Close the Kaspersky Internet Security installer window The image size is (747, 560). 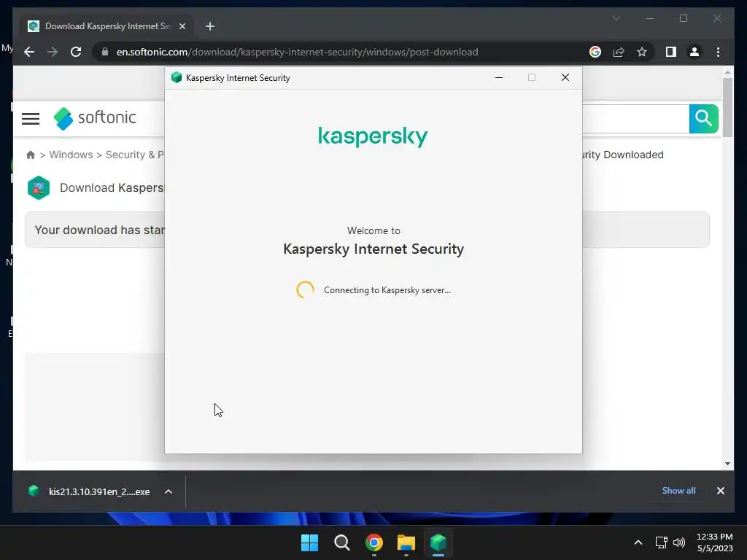pos(565,77)
